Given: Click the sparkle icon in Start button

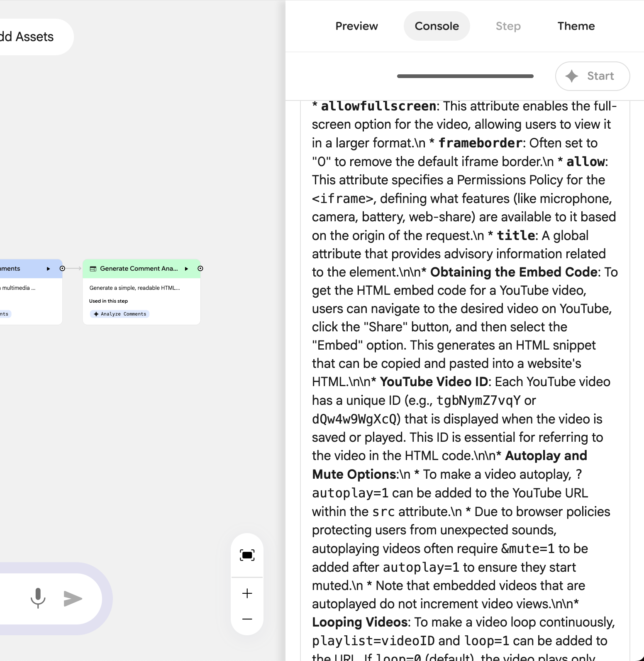Looking at the screenshot, I should [x=572, y=76].
